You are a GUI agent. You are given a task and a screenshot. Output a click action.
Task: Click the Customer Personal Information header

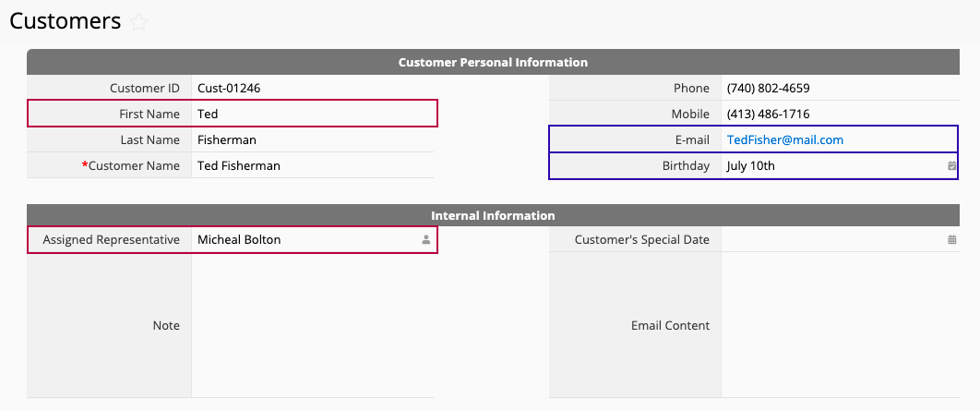[x=493, y=63]
